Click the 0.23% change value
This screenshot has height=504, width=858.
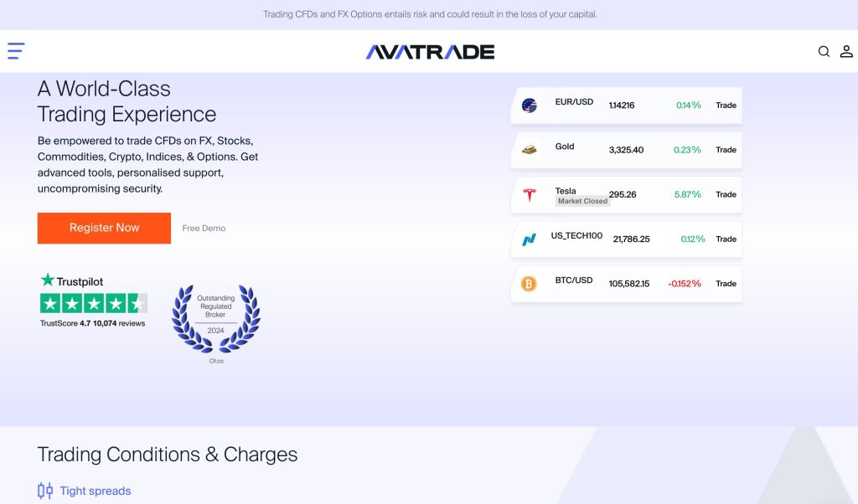point(687,150)
